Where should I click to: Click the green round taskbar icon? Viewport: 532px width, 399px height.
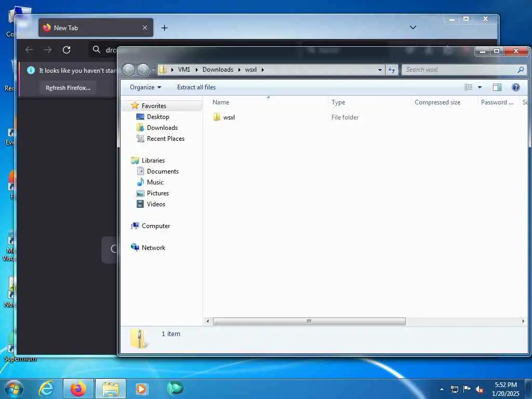click(175, 388)
